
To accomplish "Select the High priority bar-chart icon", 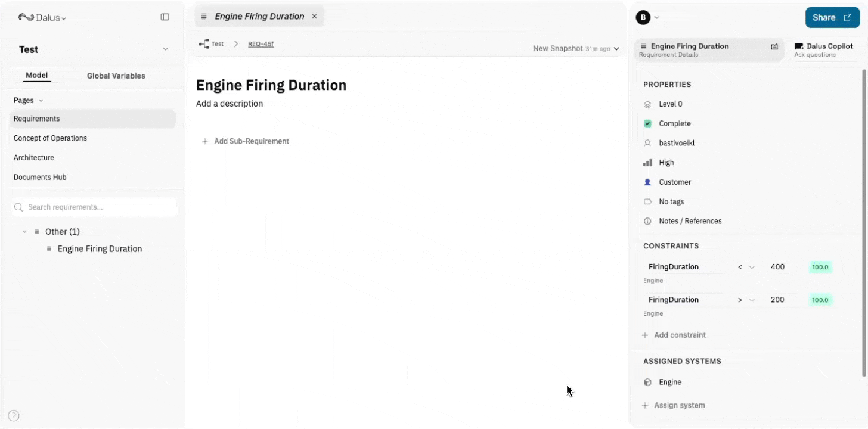I will click(647, 162).
